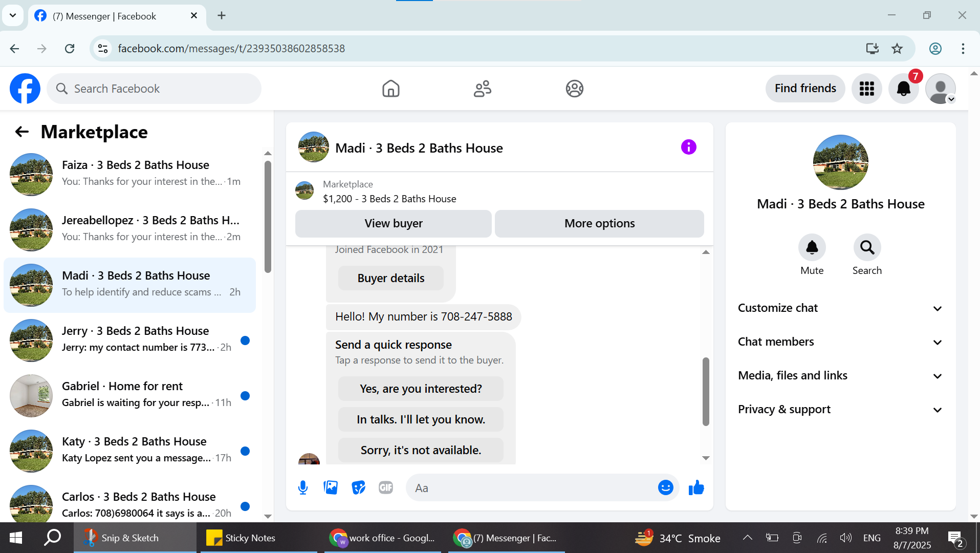Image resolution: width=980 pixels, height=553 pixels.
Task: Open Jerry's 3 Beds 2 Baths conversation
Action: point(129,340)
